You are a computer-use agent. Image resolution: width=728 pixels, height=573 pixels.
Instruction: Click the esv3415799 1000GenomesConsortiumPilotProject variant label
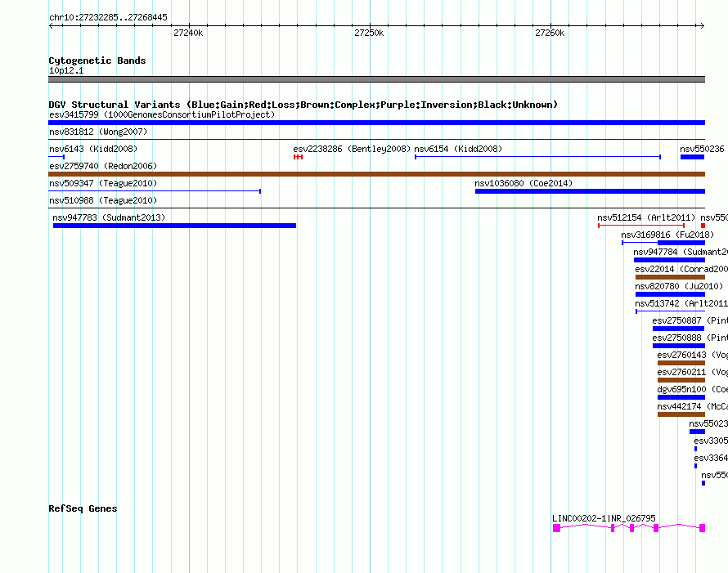(162, 114)
